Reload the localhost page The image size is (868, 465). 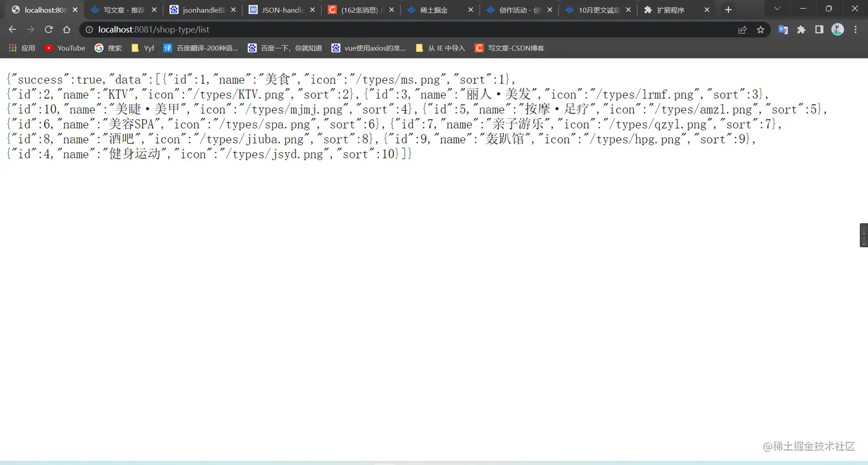tap(49, 30)
